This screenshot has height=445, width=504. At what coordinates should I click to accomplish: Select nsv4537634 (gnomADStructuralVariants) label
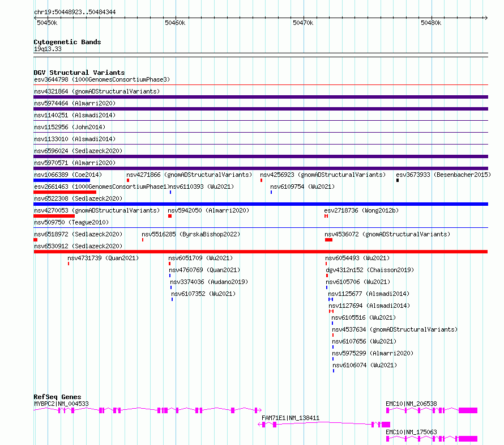(395, 329)
